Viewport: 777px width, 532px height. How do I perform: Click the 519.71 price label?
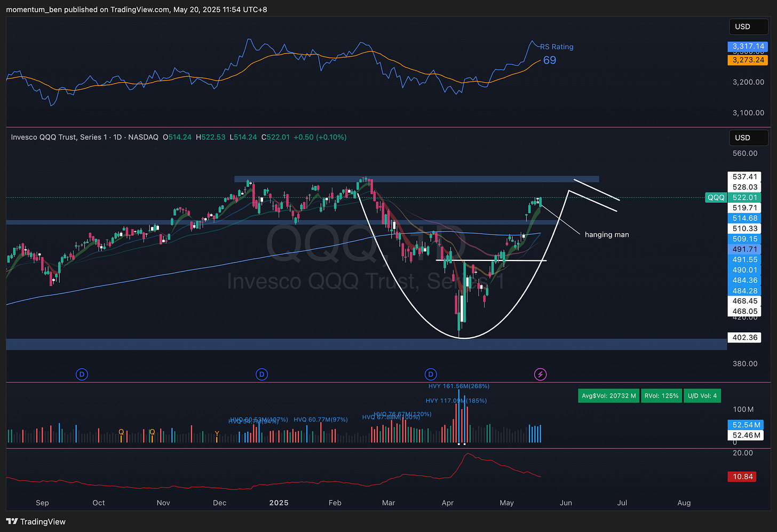(x=745, y=208)
